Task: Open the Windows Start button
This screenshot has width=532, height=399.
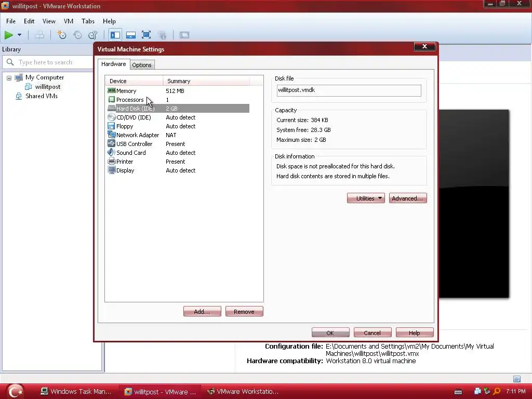Action: (16, 392)
